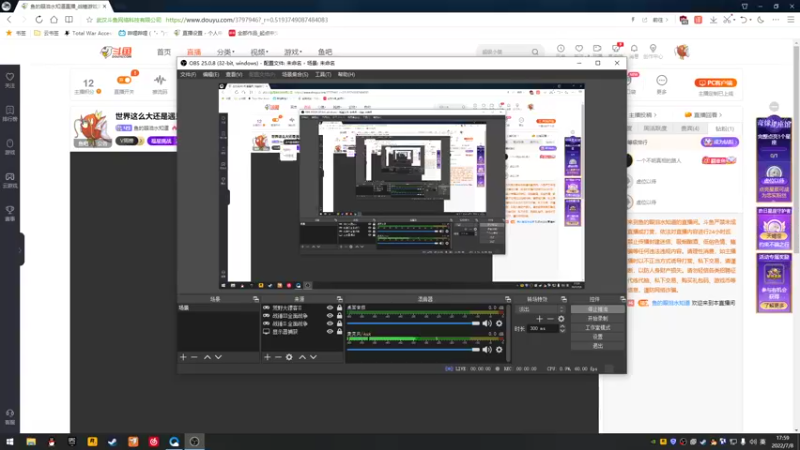The height and width of the screenshot is (450, 800).
Task: Mute microphone/Aux in mixer
Action: (x=487, y=349)
